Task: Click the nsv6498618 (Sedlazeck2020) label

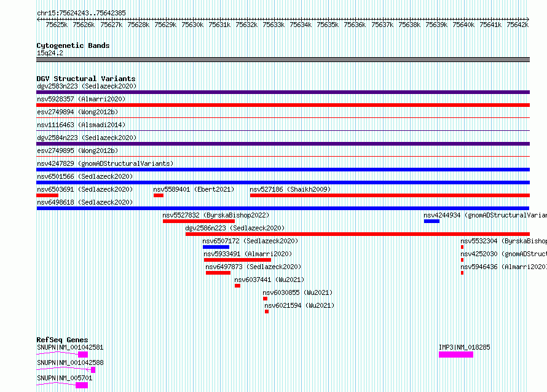Action: [85, 202]
